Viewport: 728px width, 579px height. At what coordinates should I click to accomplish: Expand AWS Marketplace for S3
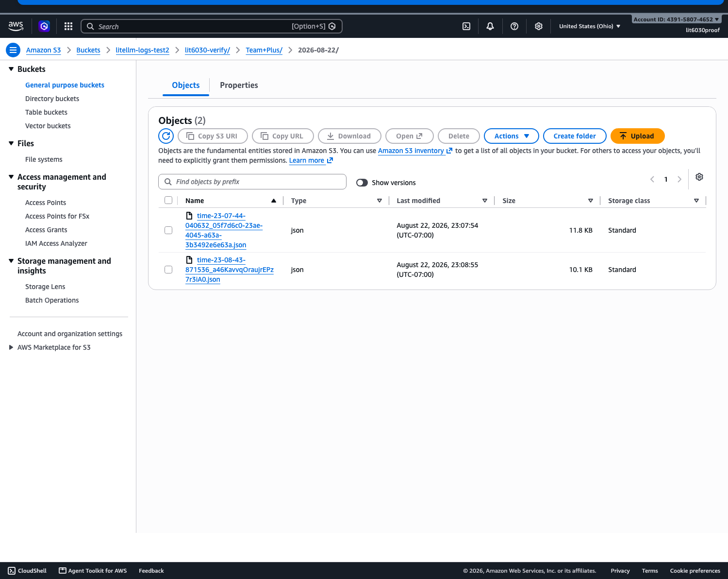tap(11, 347)
